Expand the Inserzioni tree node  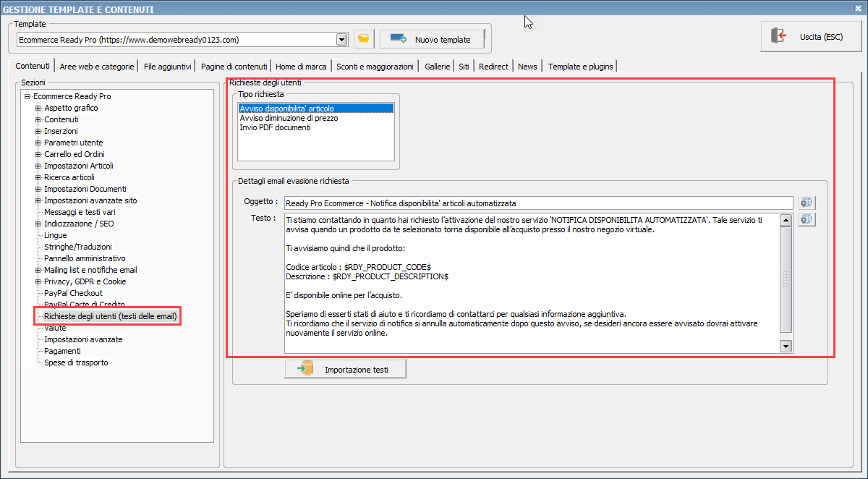[38, 131]
